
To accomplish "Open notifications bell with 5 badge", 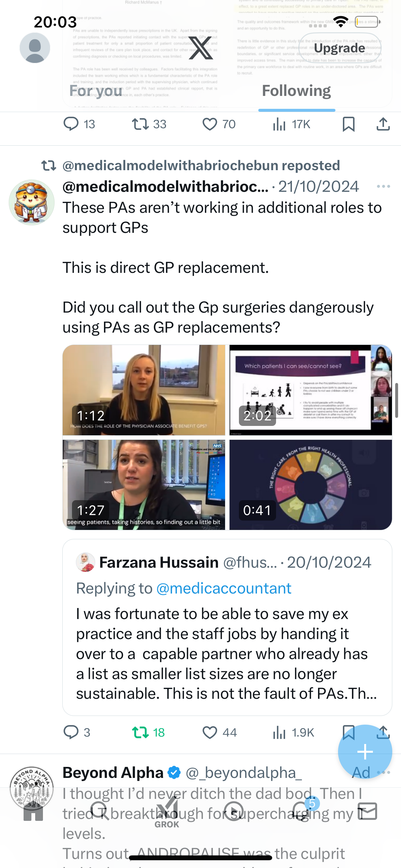I will (x=302, y=811).
